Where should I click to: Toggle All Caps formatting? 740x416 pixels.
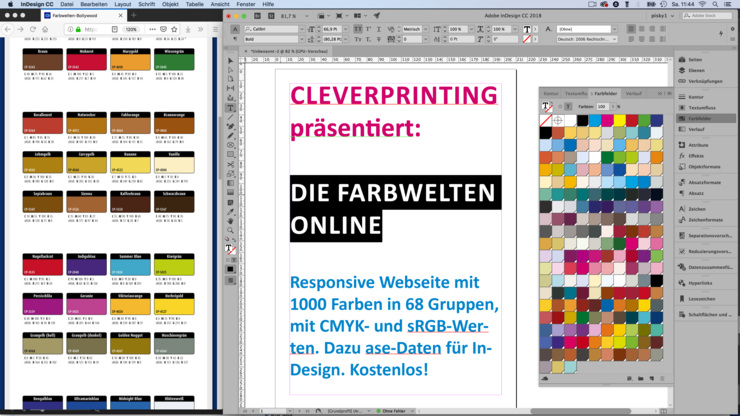click(x=358, y=29)
